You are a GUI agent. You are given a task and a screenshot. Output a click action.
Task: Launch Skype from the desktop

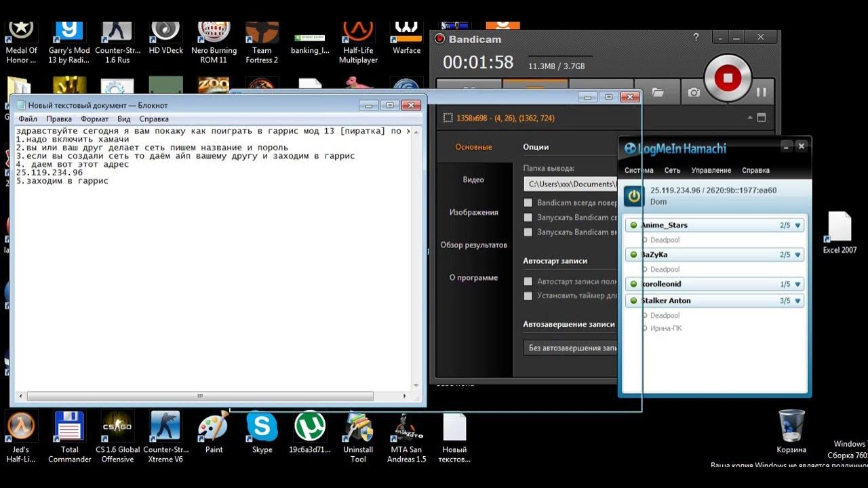pos(262,432)
